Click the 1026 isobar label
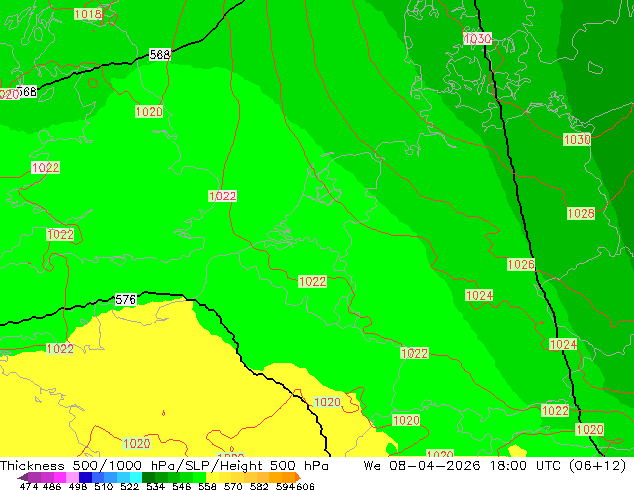 521,265
